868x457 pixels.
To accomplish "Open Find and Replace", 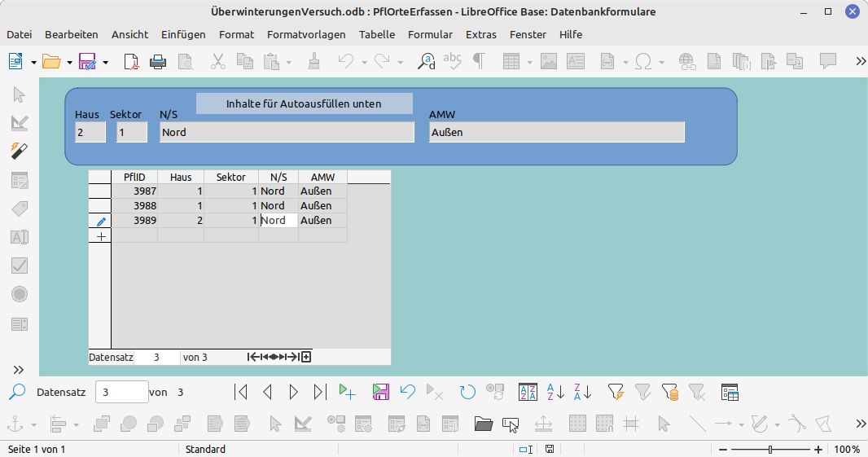I will click(426, 61).
